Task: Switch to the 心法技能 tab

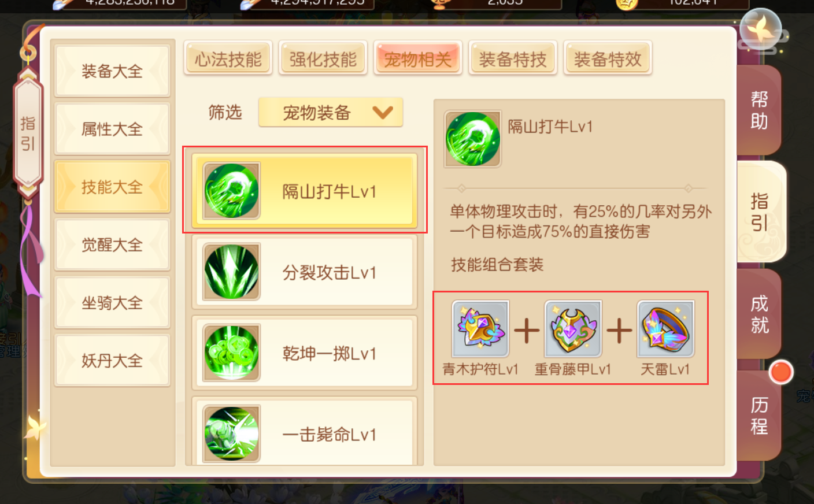Action: coord(228,58)
